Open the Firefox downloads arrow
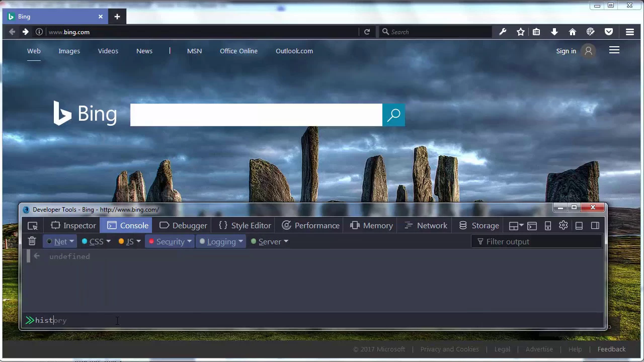This screenshot has width=644, height=362. (554, 32)
